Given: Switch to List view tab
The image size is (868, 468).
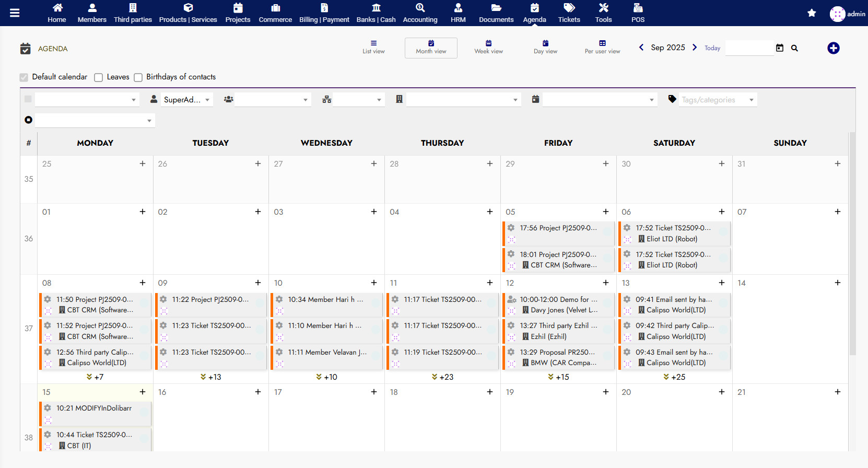Looking at the screenshot, I should click(373, 48).
